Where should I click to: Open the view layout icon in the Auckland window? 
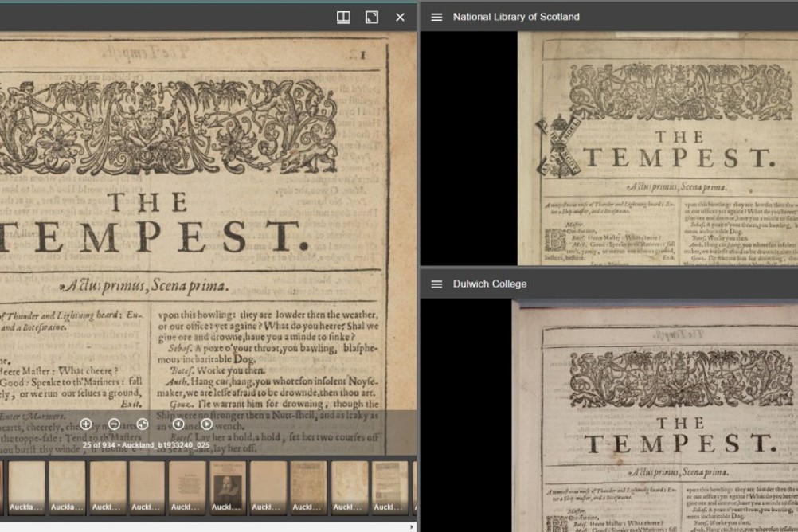pyautogui.click(x=343, y=18)
